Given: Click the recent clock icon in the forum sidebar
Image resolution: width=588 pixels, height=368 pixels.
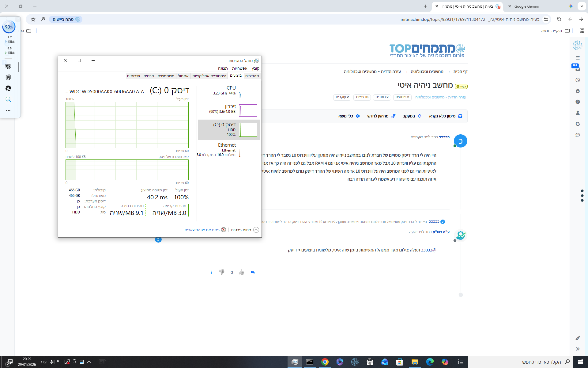Looking at the screenshot, I should pos(578,80).
